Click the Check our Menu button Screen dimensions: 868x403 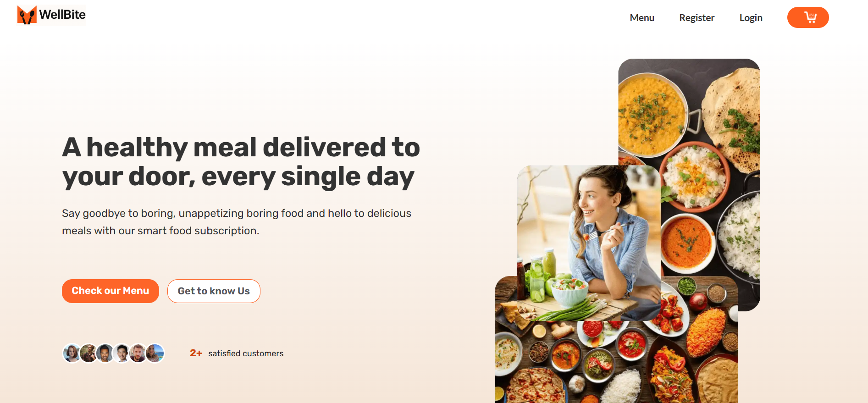click(111, 291)
